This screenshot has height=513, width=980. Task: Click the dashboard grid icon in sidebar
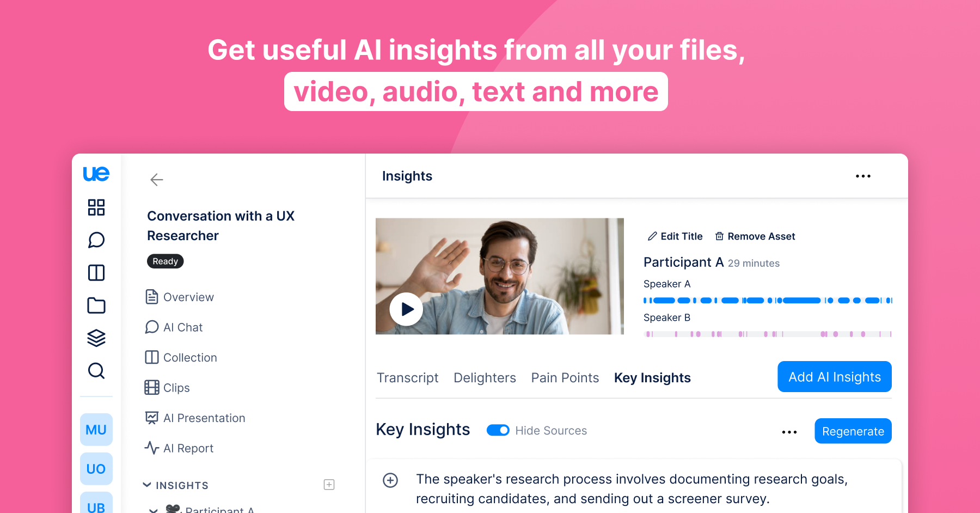pos(96,207)
